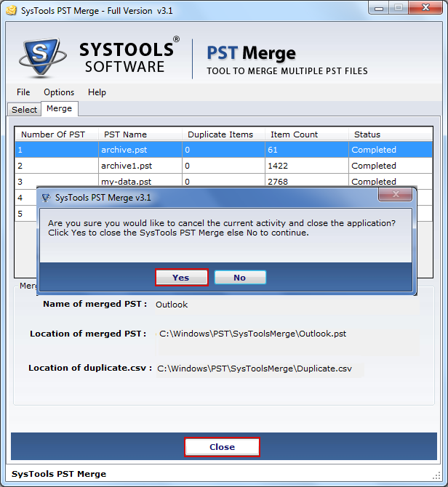Click the Duplicate.csv location path
This screenshot has height=487, width=448.
pos(255,369)
